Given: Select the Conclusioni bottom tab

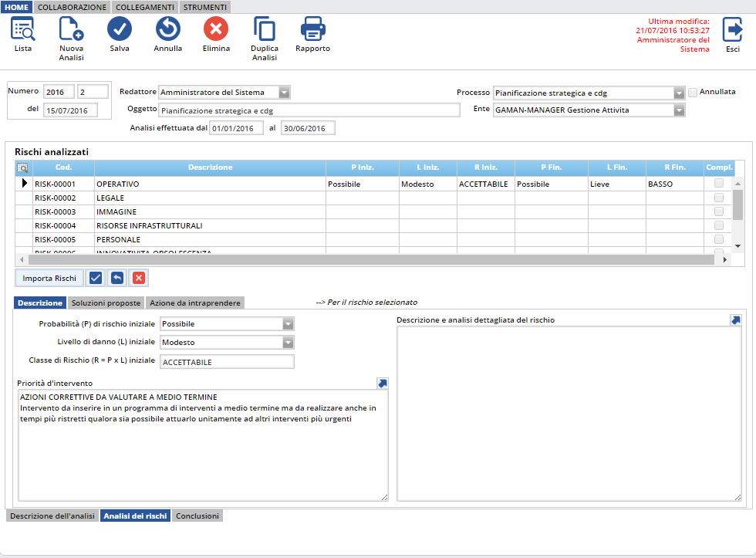Looking at the screenshot, I should click(x=197, y=516).
